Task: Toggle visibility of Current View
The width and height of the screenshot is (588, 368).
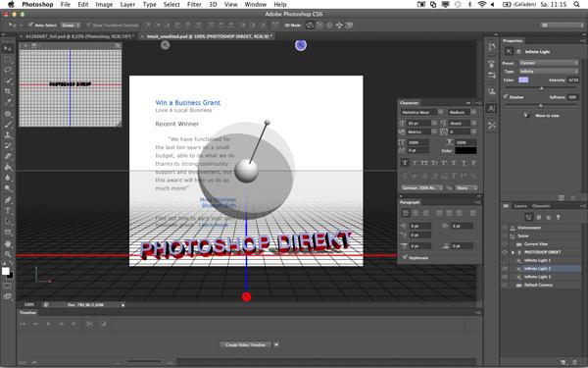Action: 505,244
